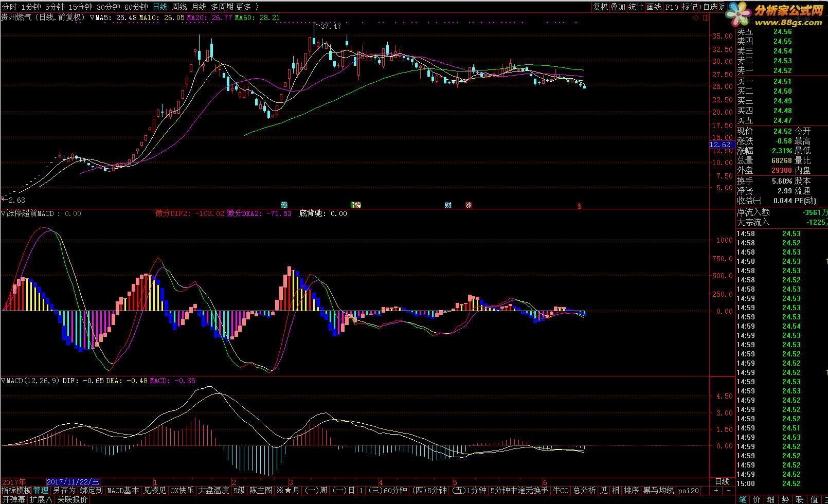Select the 黑马均线 template
This screenshot has height=504, width=828.
pyautogui.click(x=658, y=491)
